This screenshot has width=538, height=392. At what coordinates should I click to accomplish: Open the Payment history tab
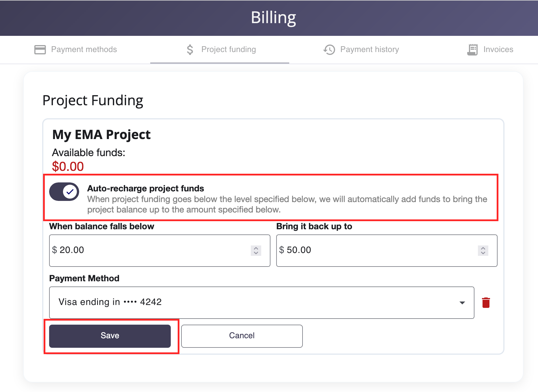tap(369, 50)
